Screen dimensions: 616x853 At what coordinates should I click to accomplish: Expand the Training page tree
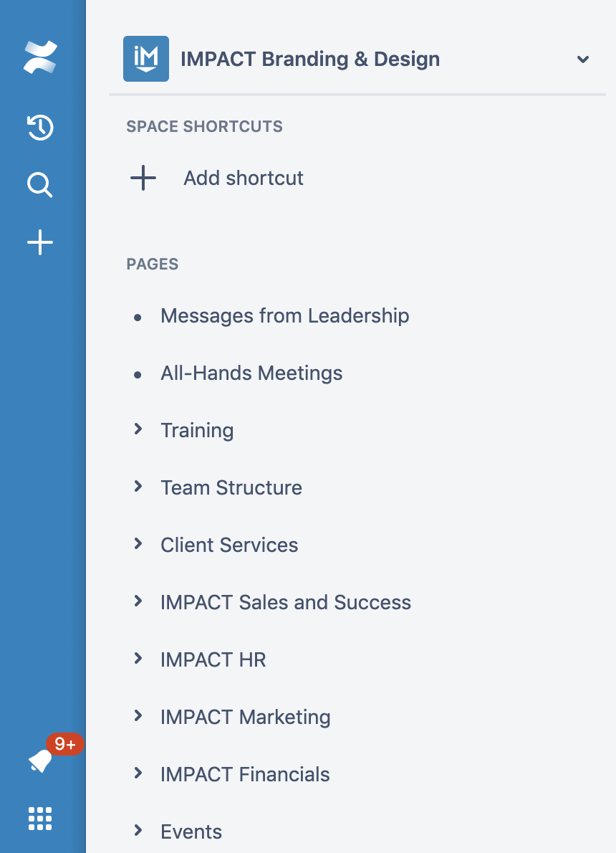138,429
